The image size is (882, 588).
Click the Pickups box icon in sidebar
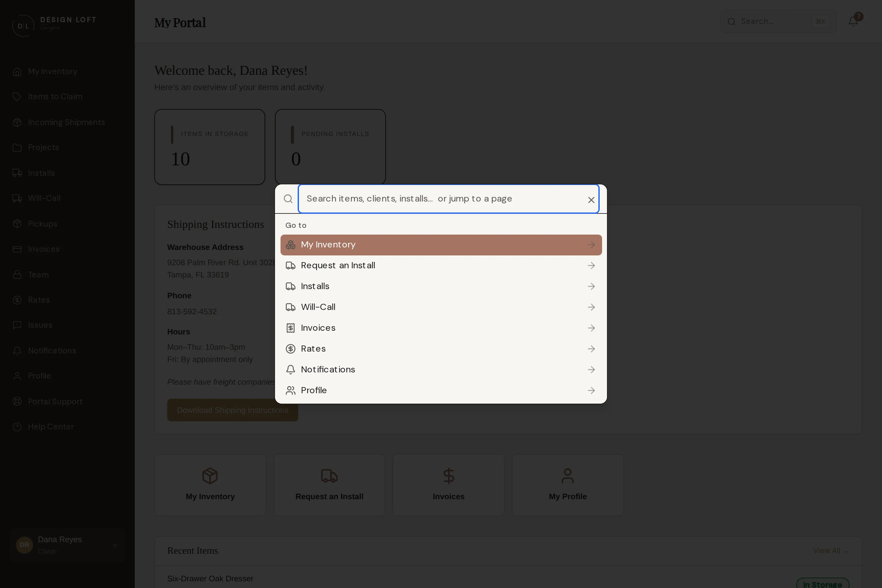(x=17, y=224)
